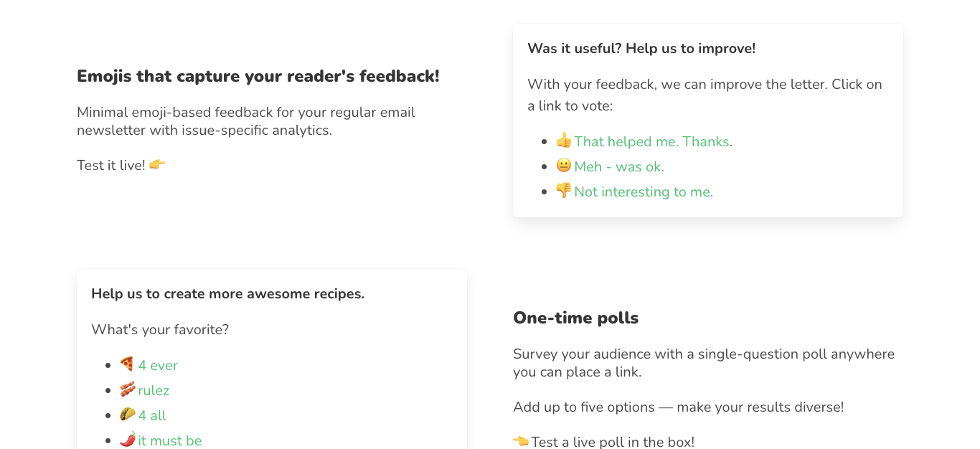Click the thumbs up emoji
The image size is (980, 449).
tap(563, 141)
